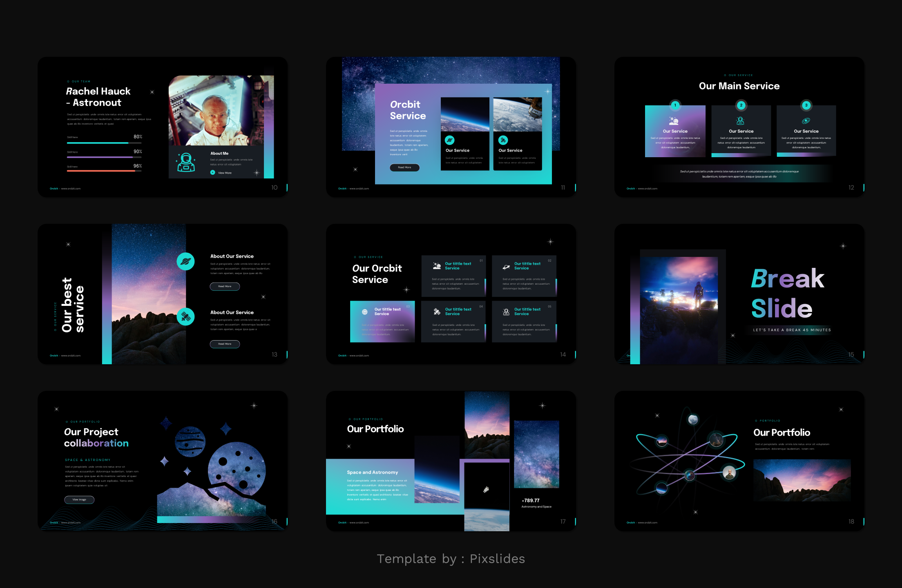The image size is (902, 588).
Task: Click the Our Project collaboration heading
Action: [96, 437]
